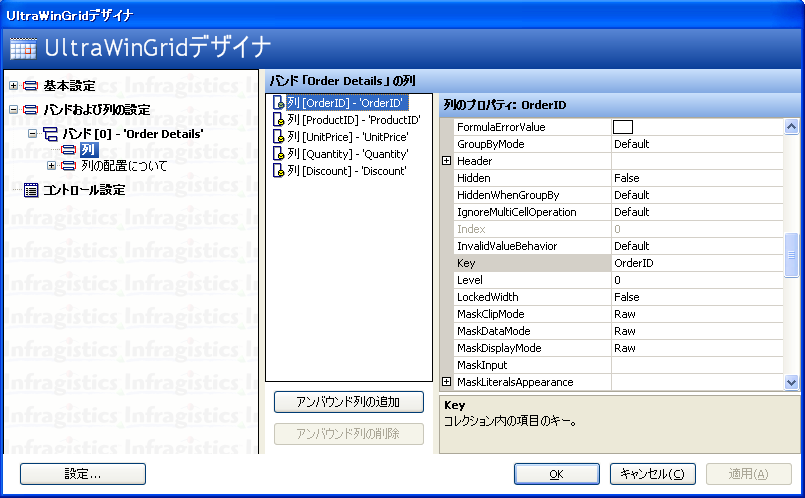
Task: Click the Key property value field
Action: coord(696,263)
